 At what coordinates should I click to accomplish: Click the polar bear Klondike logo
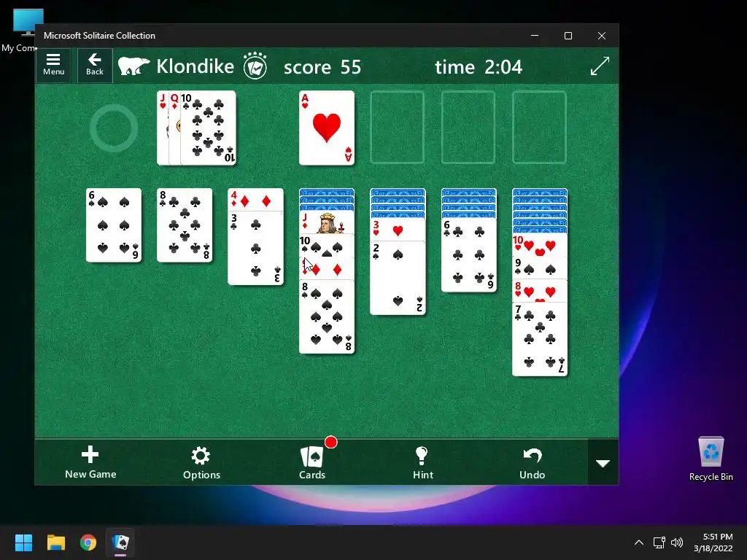(134, 66)
